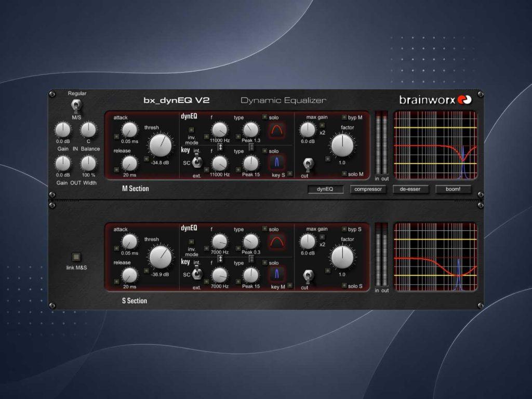Toggle byp S to bypass the S Section

[344, 229]
